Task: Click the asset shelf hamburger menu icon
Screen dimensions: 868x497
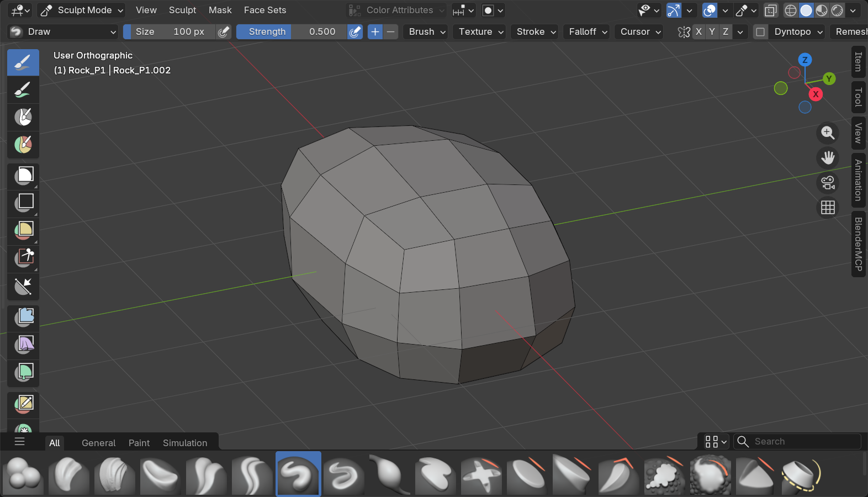Action: 20,442
